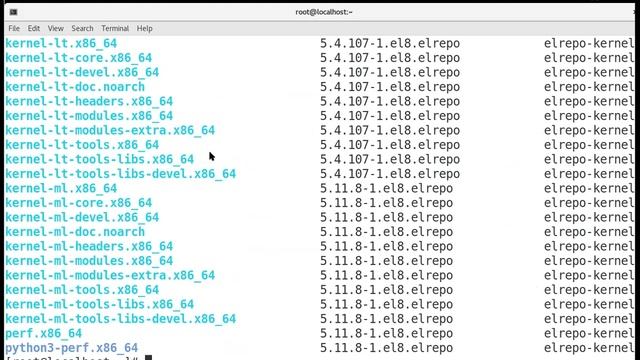Click the text kernel-ml-headers.x86_64
640x360 pixels.
(x=89, y=247)
